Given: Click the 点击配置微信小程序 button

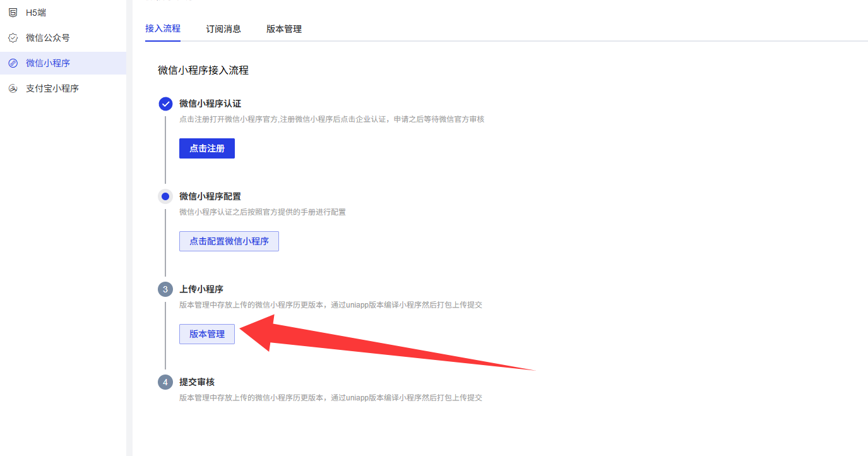Looking at the screenshot, I should pos(229,241).
